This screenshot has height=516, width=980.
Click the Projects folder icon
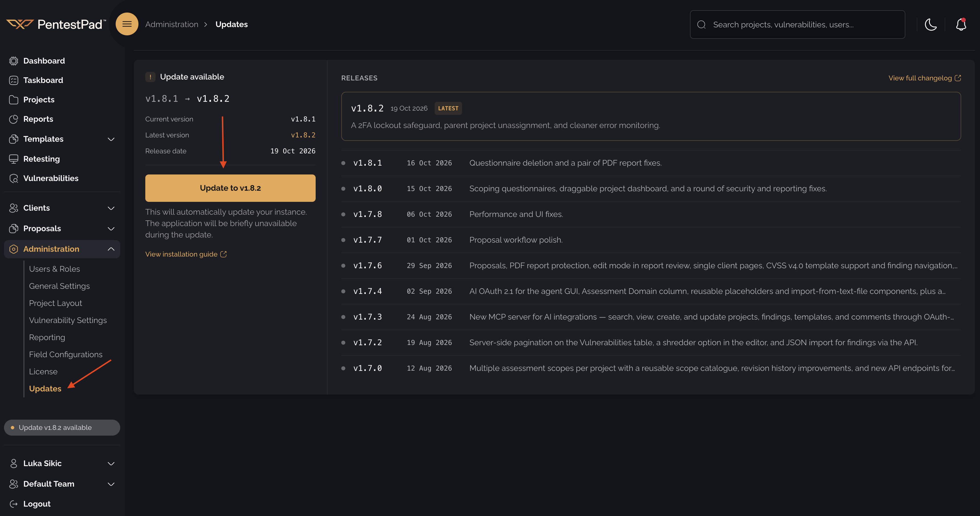point(14,100)
